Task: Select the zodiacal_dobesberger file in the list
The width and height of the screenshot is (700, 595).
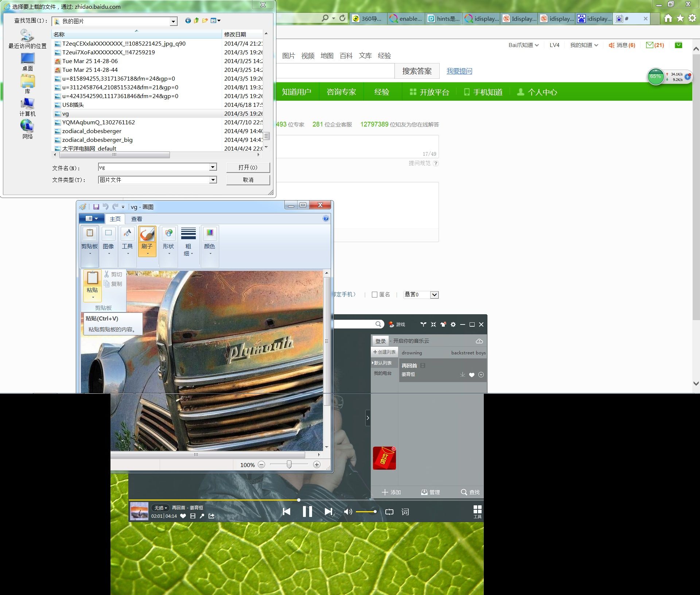Action: [x=92, y=131]
